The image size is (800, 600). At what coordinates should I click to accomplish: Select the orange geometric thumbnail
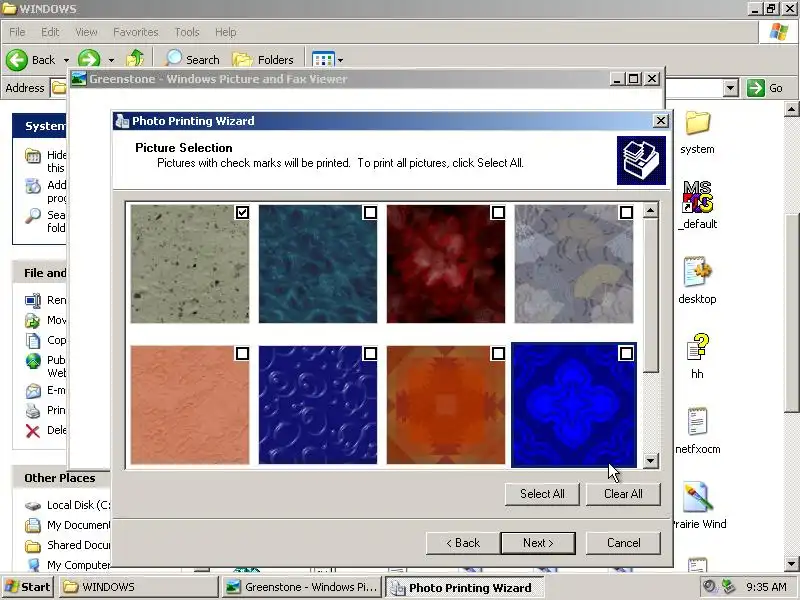(x=446, y=405)
